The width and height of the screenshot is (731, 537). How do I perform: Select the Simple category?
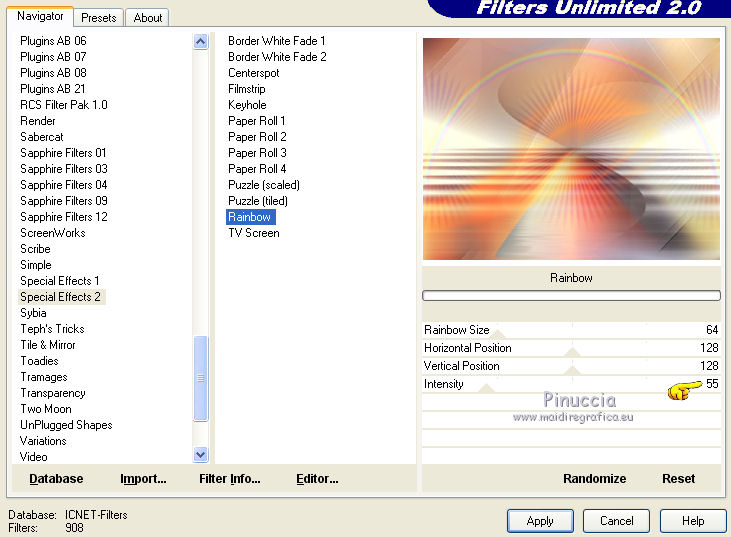tap(36, 265)
